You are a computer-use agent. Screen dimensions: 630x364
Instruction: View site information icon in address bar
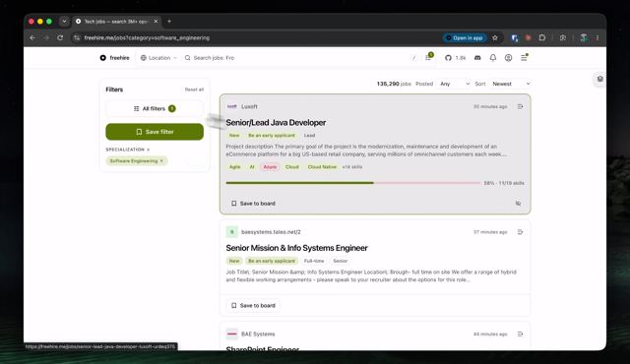[x=77, y=37]
